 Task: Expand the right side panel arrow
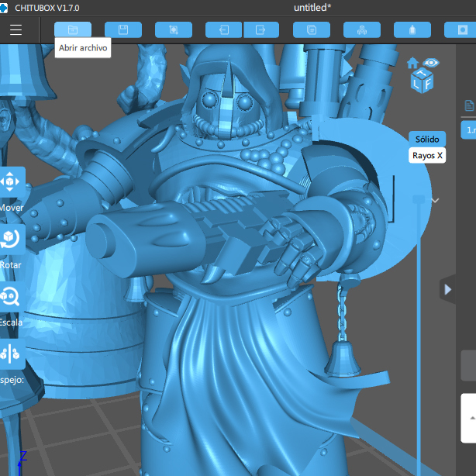(x=448, y=289)
